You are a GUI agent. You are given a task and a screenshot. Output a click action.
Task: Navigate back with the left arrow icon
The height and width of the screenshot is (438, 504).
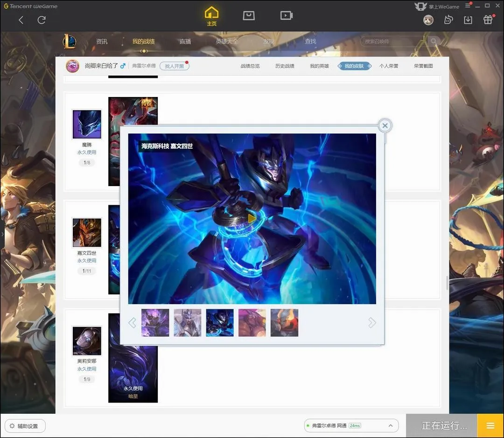pyautogui.click(x=21, y=20)
